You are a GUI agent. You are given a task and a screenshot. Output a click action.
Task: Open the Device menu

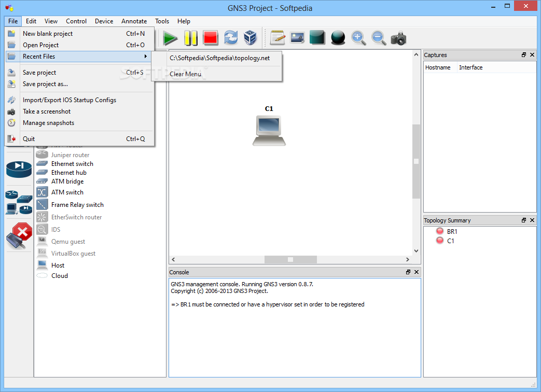[x=104, y=21]
